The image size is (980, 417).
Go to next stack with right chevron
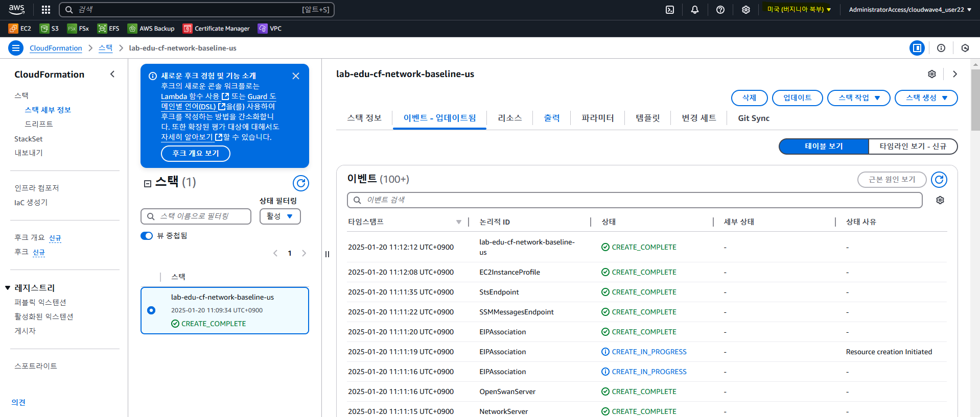click(955, 74)
